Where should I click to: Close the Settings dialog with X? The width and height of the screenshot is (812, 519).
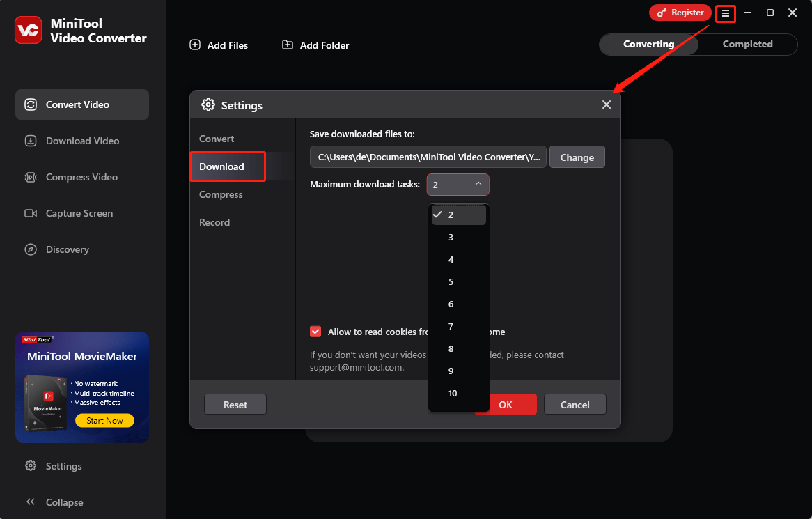pyautogui.click(x=607, y=104)
